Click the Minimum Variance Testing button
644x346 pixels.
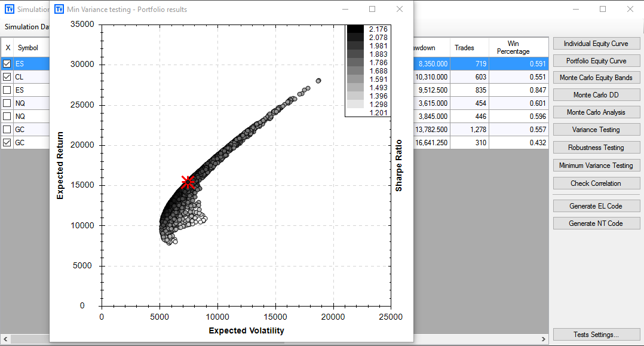(596, 165)
